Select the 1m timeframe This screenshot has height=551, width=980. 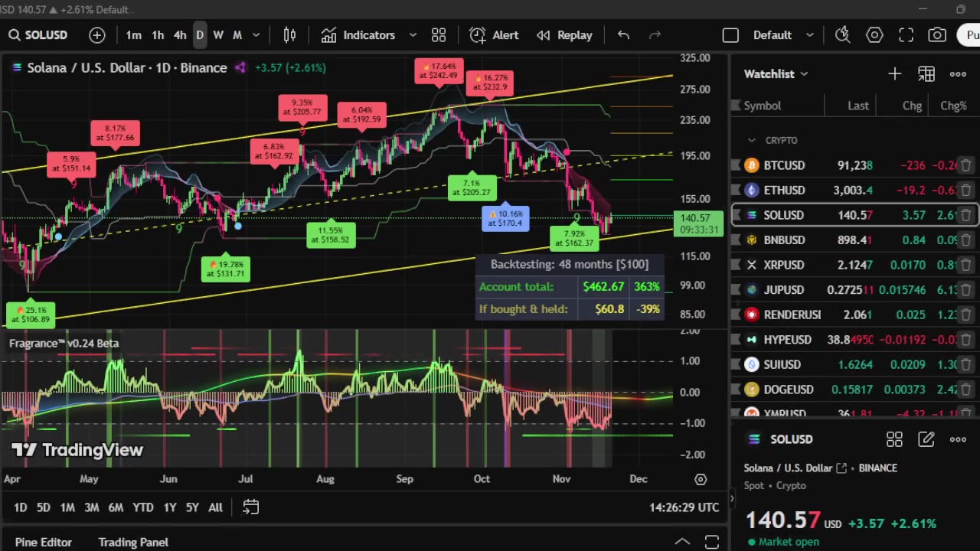tap(133, 35)
